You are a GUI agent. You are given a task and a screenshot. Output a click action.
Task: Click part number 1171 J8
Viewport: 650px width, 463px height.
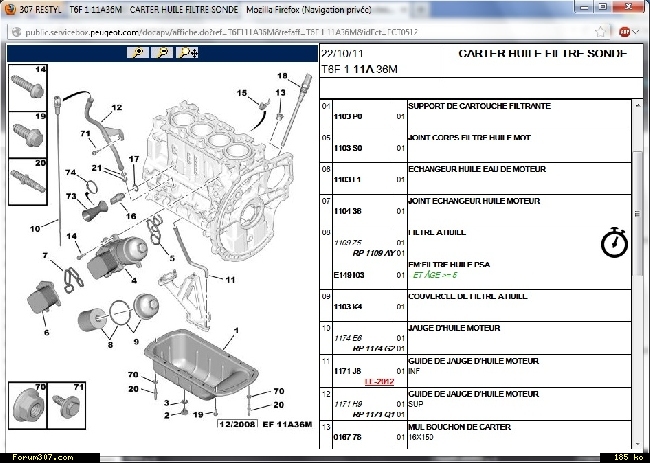(x=347, y=371)
